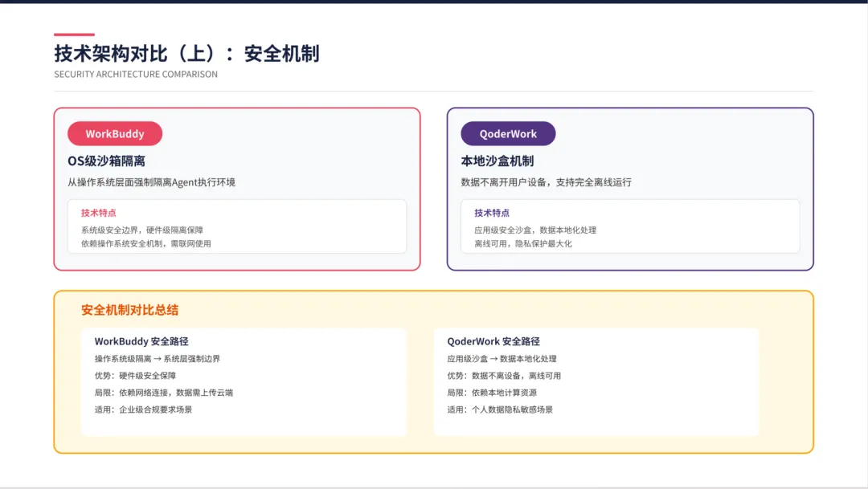Click the WorkBuddy 安全路径 heading

click(141, 341)
